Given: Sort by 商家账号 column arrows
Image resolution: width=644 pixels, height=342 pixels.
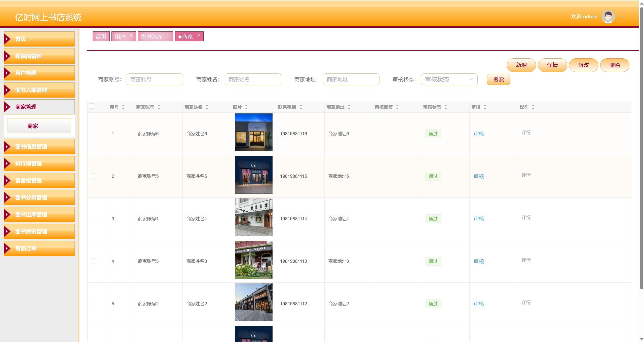Looking at the screenshot, I should [x=159, y=107].
